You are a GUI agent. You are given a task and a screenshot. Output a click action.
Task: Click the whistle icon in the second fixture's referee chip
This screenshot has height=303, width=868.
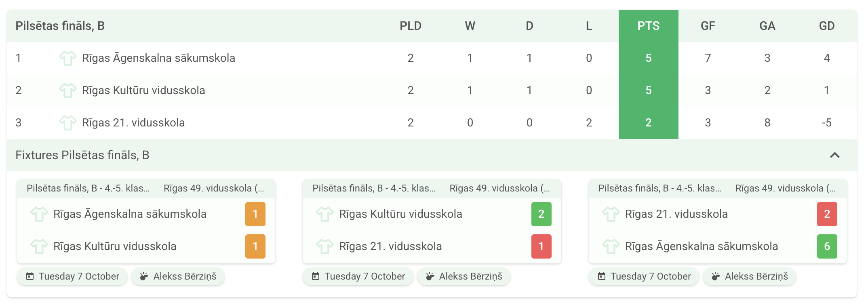coord(430,276)
